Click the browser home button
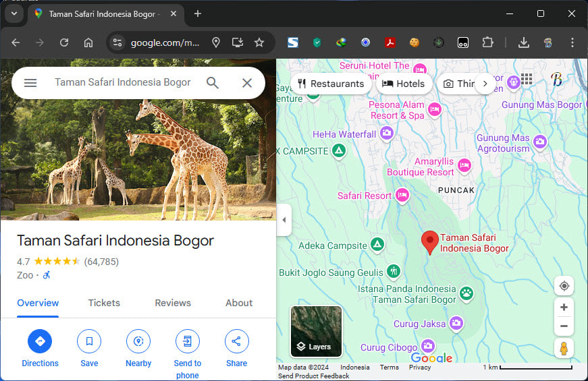 coord(88,42)
